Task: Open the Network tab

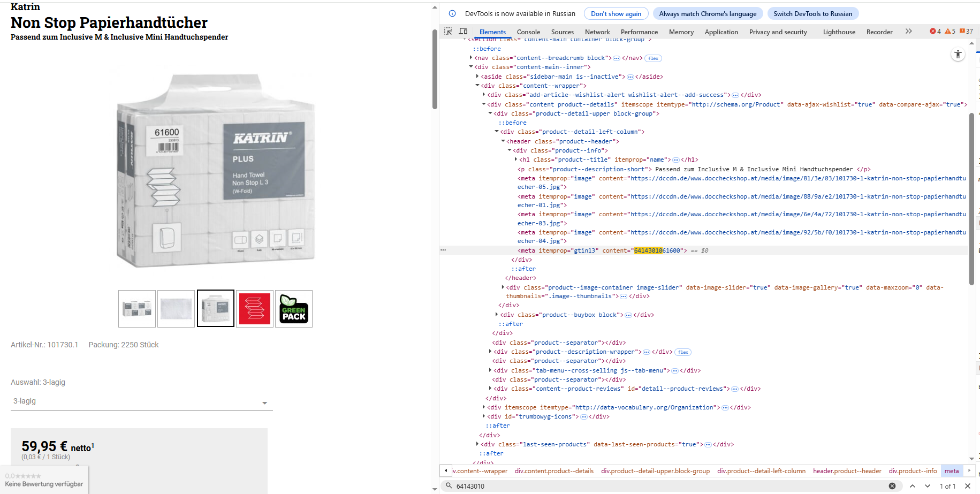Action: [597, 32]
